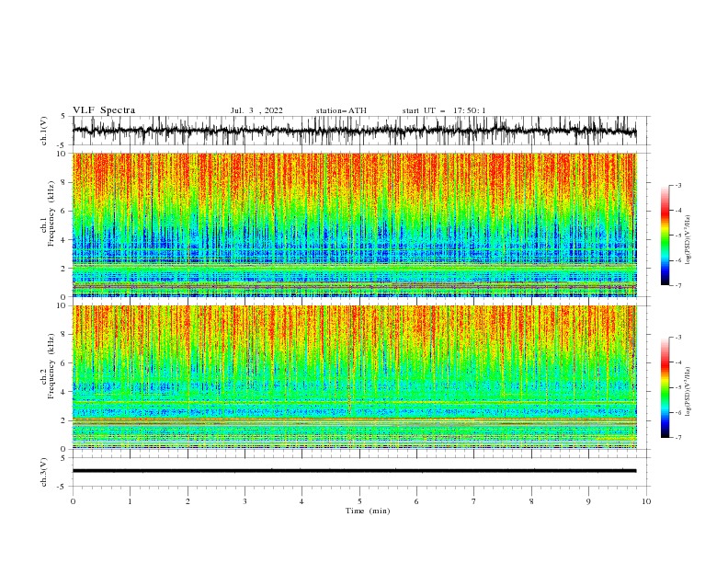This screenshot has height=563, width=728.
Task: Click the ch.3(V) axis label
Action: [44, 472]
